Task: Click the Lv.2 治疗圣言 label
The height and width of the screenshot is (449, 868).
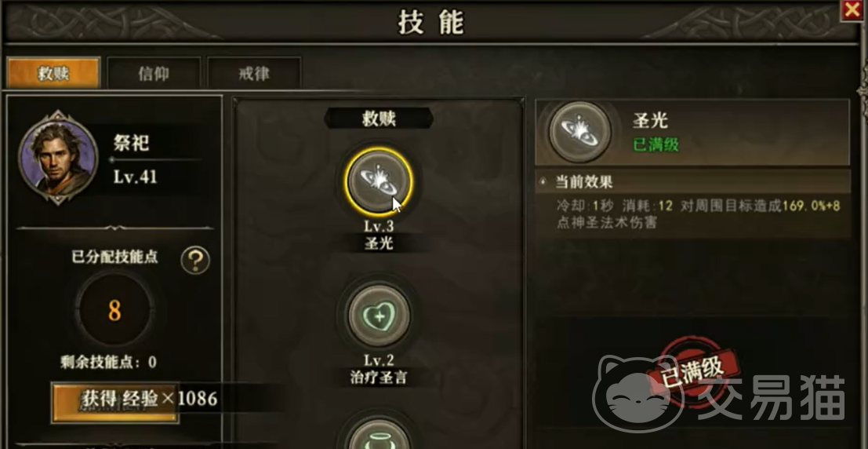Action: (379, 369)
